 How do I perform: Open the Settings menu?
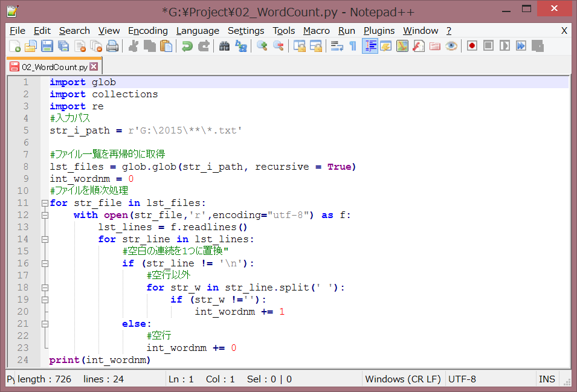(246, 31)
